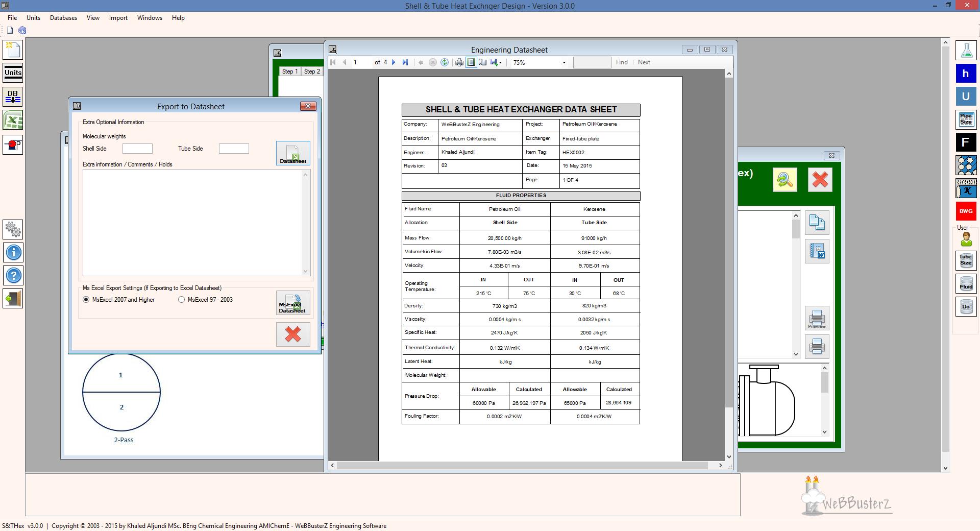Click red X cancel in Export dialog
The width and height of the screenshot is (980, 531).
(293, 334)
